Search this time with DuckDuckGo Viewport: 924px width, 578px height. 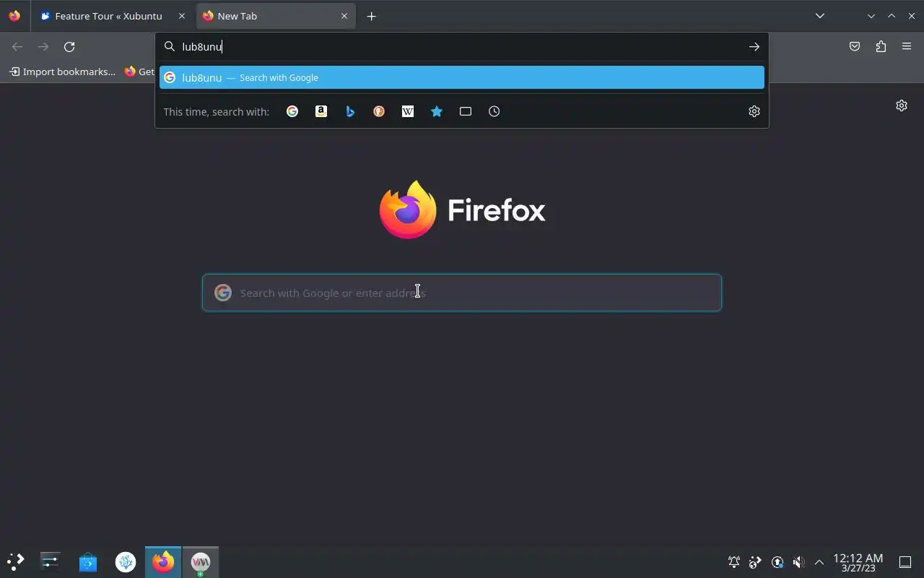pyautogui.click(x=379, y=111)
